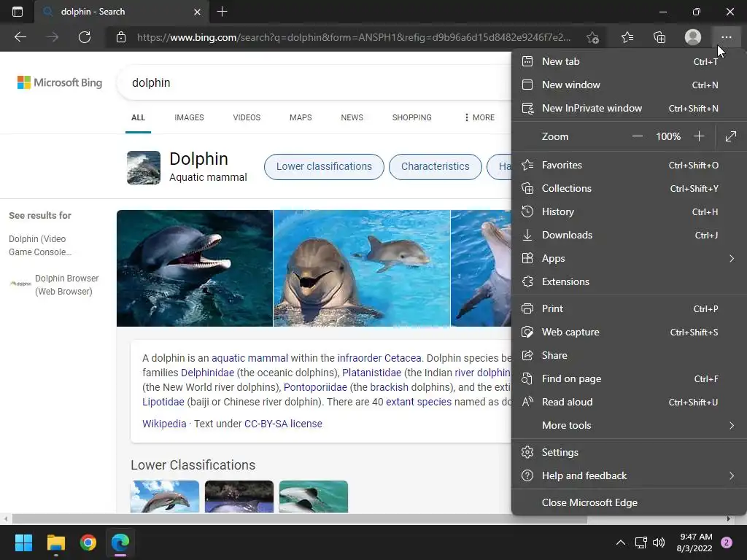Follow the Pontoporiidae link
Viewport: 747px width, 560px height.
click(x=315, y=387)
